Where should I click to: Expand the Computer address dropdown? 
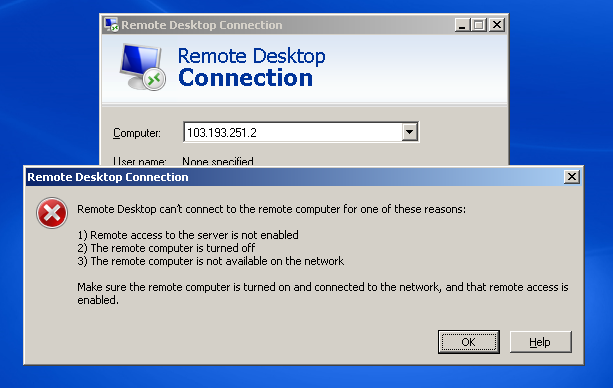pos(409,132)
